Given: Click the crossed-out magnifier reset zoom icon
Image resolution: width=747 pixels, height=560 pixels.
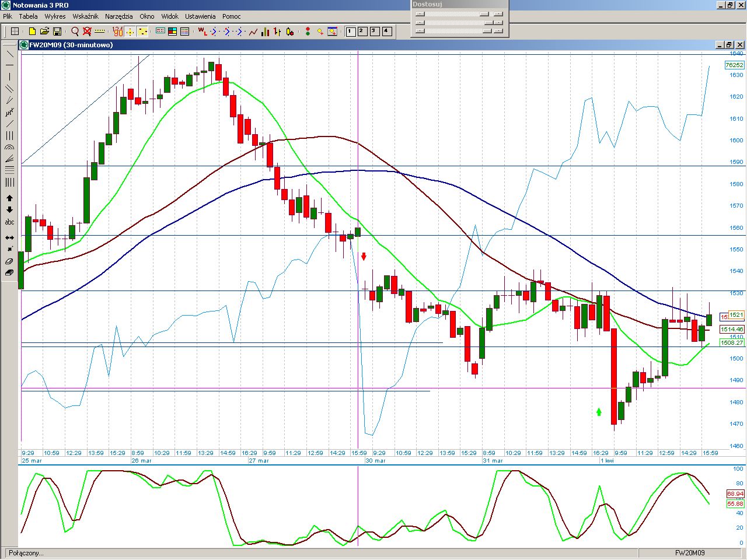Looking at the screenshot, I should point(87,32).
